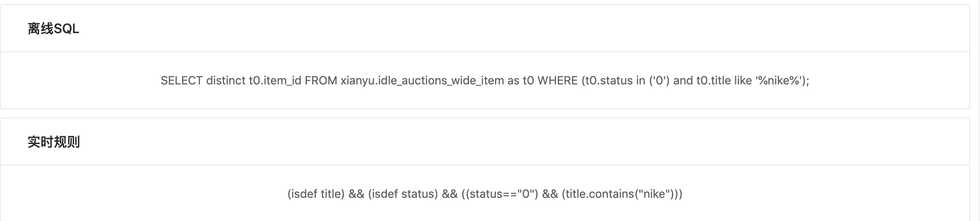Click (isdef status) in the realtime rule

pyautogui.click(x=403, y=194)
